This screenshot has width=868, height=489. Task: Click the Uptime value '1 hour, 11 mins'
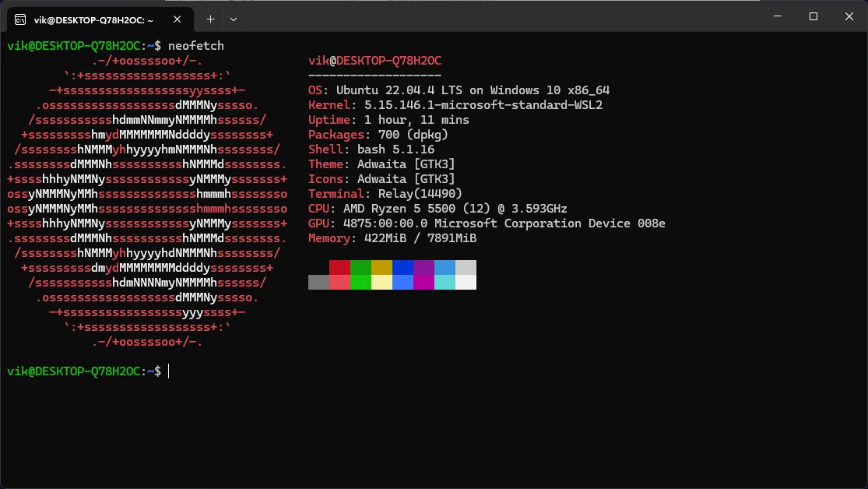coord(416,120)
